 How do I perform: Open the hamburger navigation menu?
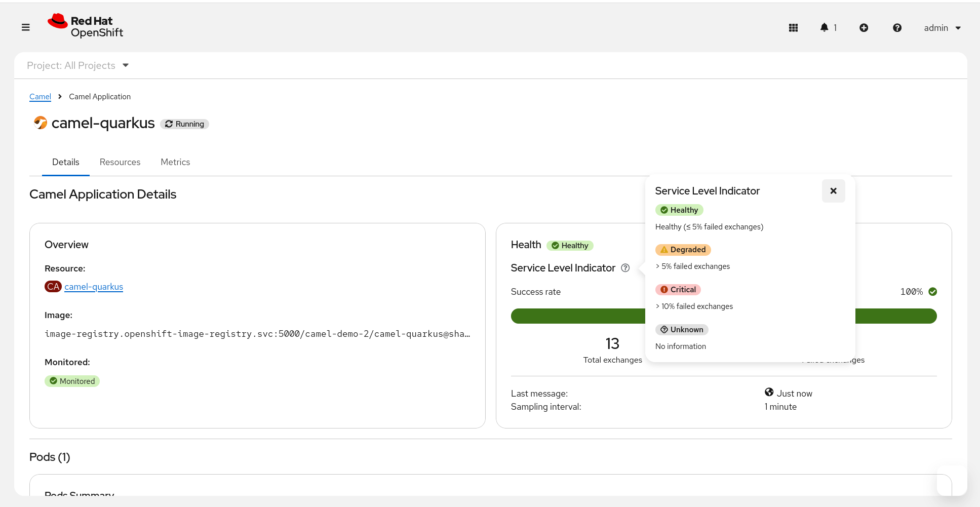[26, 27]
